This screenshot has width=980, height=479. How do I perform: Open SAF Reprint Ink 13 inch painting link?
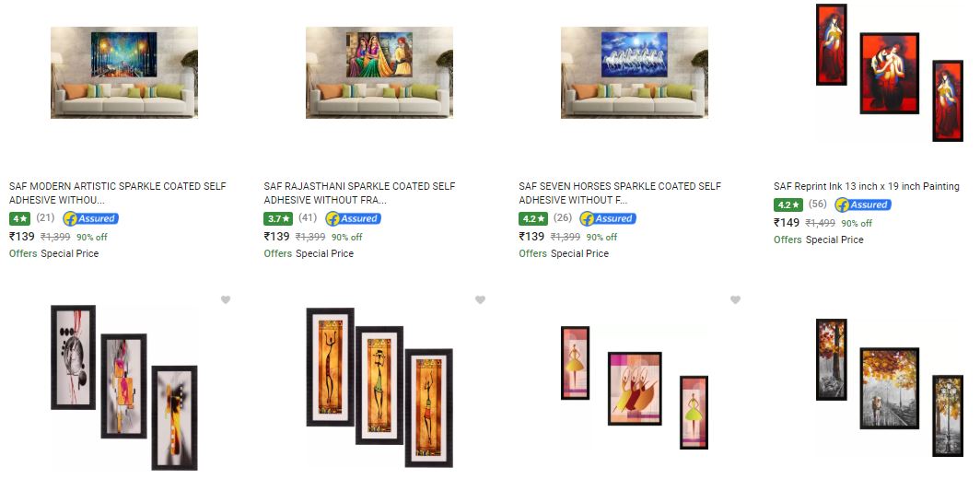[x=866, y=186]
